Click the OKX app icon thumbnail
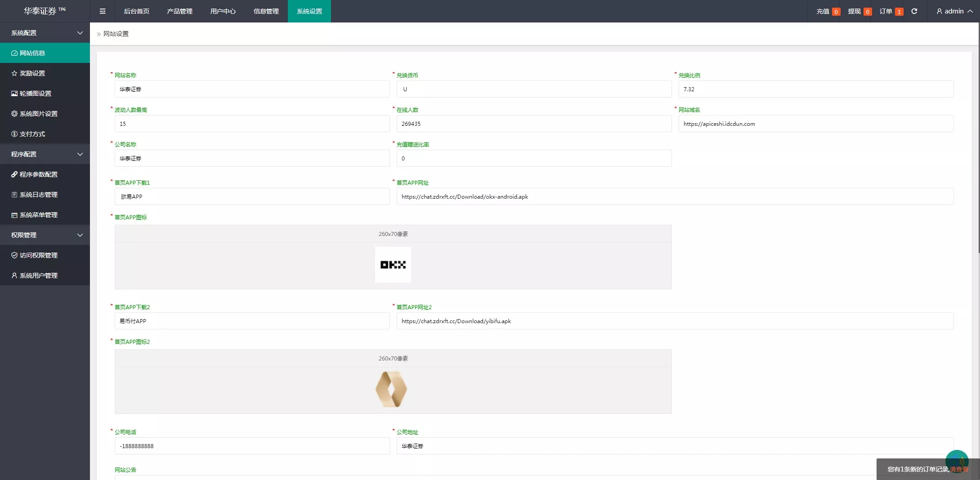Screen dimensions: 980x480 point(393,265)
